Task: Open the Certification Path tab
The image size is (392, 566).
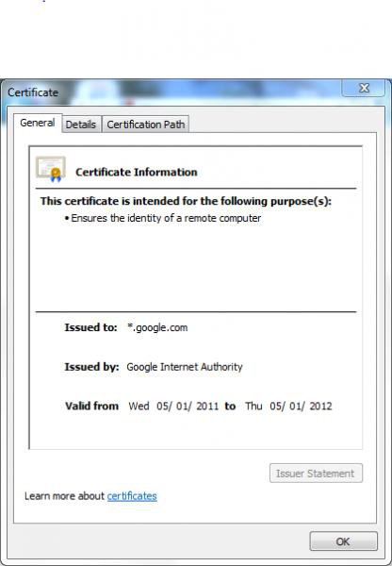Action: (146, 125)
